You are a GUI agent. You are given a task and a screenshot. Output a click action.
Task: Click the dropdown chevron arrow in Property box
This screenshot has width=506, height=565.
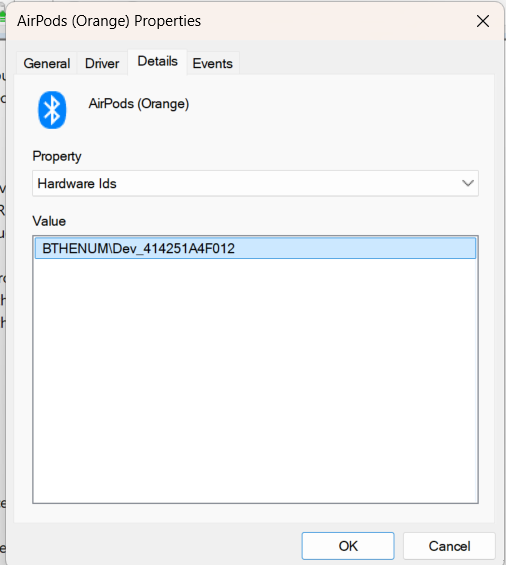click(x=467, y=183)
